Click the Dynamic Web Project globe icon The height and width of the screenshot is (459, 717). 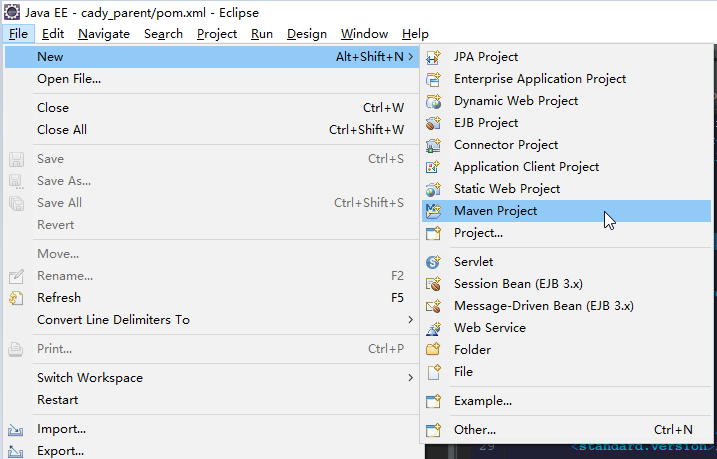(x=433, y=101)
